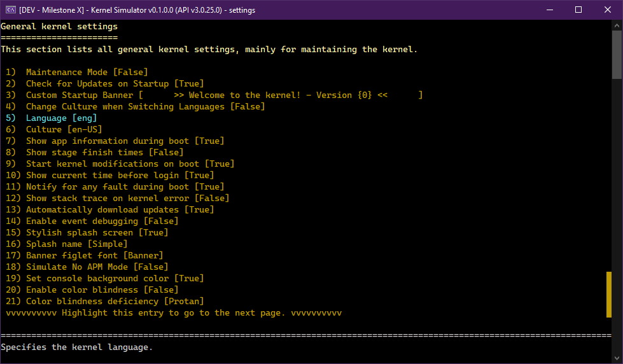Toggle Enable color blindness setting
Viewport: 623px width, 364px height.
click(x=102, y=290)
